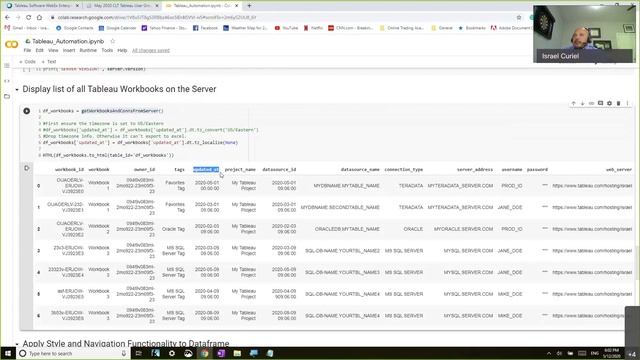
Task: Click the taskbar search microphone
Action: 124,353
